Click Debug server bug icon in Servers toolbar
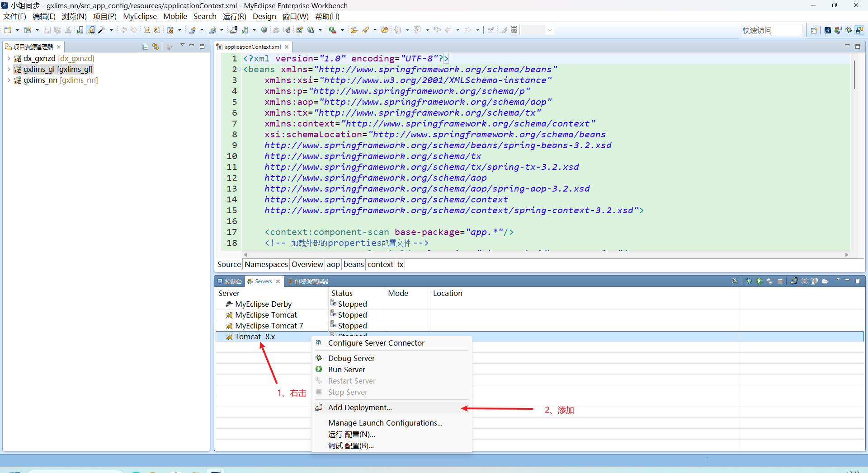 (749, 281)
